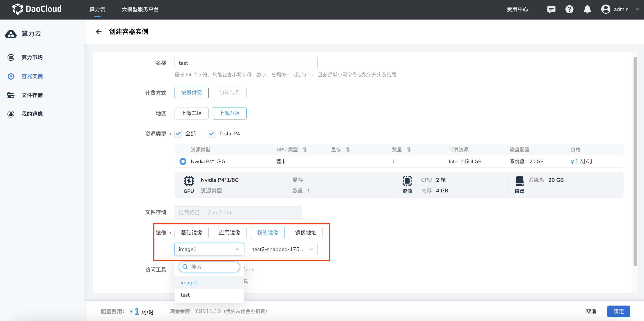
Task: Sort by the 数量 column sort icon
Action: click(409, 149)
